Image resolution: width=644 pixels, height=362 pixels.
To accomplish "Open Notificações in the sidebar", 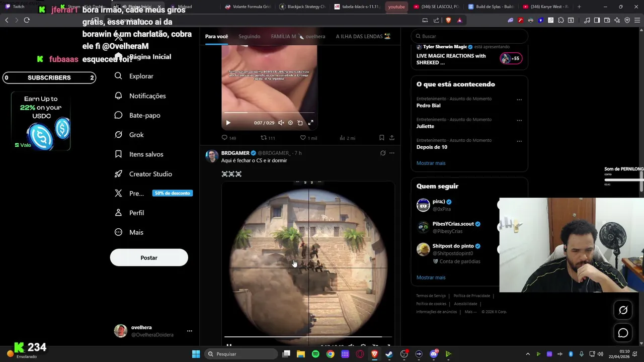I will [140, 96].
